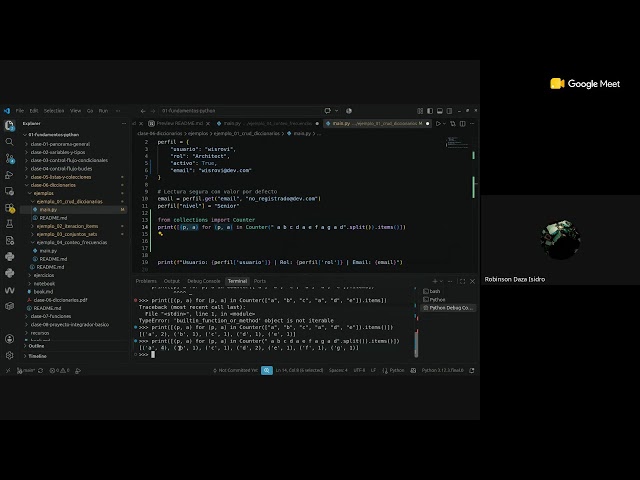The height and width of the screenshot is (480, 640).
Task: Open the Manage gear settings
Action: click(x=9, y=355)
